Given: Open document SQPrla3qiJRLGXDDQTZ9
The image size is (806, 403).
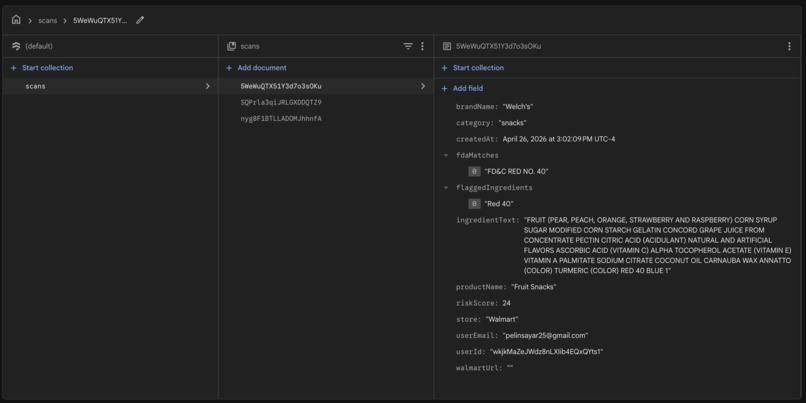Looking at the screenshot, I should click(281, 102).
